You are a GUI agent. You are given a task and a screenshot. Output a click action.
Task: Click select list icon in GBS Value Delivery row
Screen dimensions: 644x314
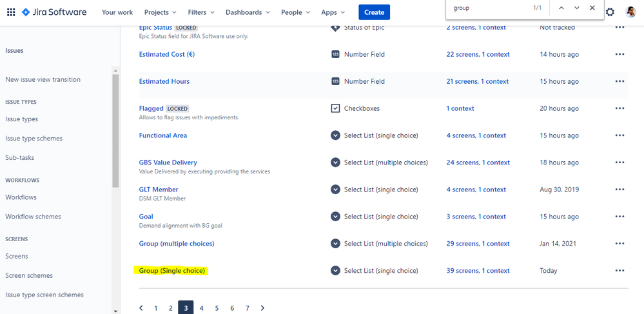pos(335,162)
